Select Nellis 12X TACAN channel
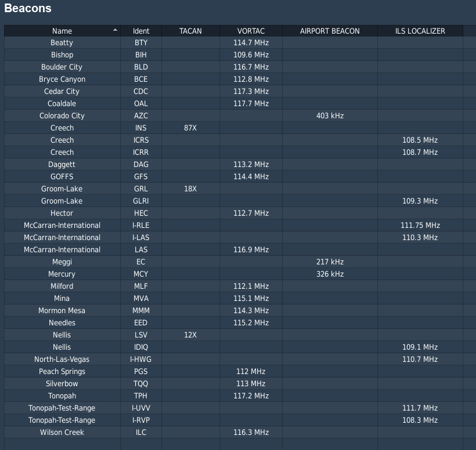This screenshot has width=476, height=450. (x=190, y=335)
